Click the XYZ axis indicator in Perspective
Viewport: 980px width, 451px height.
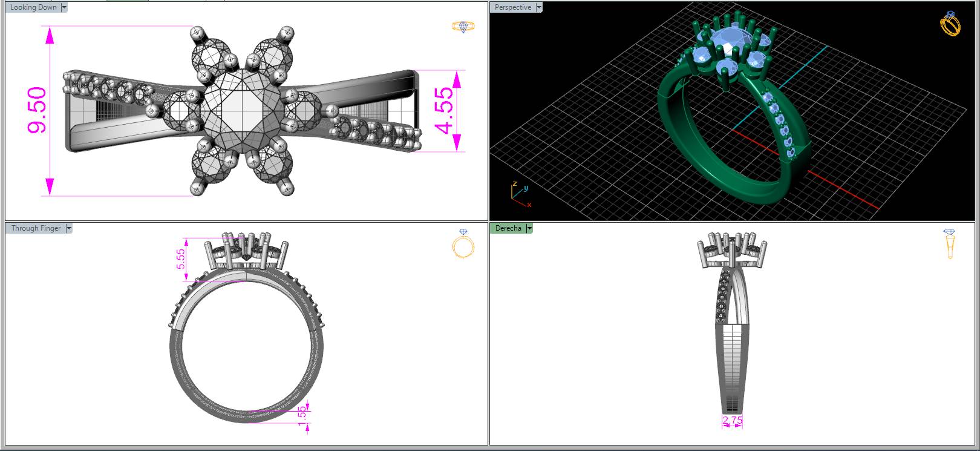521,194
